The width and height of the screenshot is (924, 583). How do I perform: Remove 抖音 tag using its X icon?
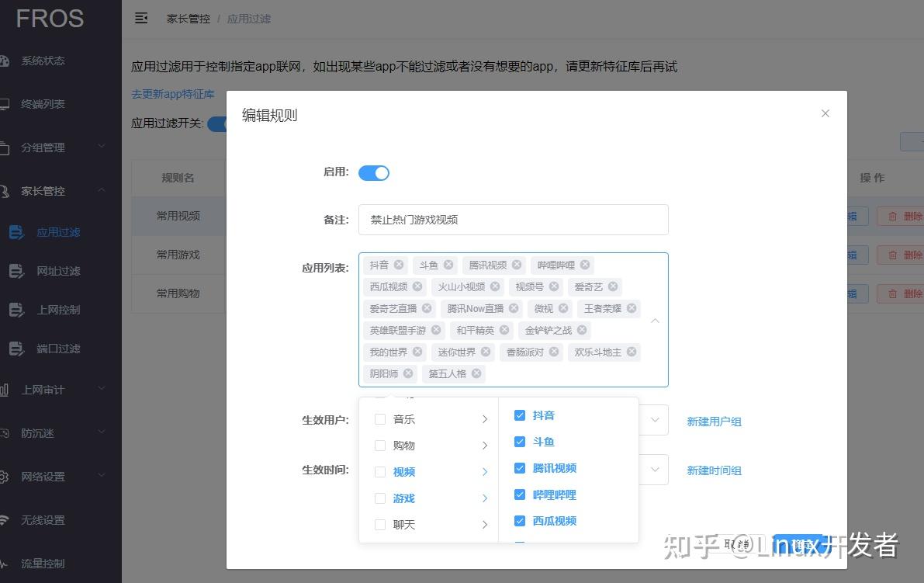pos(398,265)
